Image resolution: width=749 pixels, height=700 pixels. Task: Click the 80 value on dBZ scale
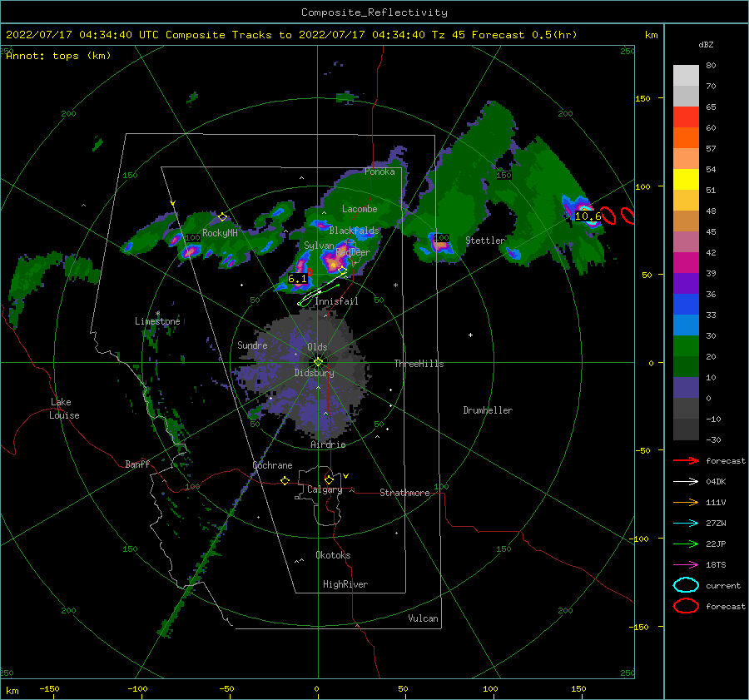[711, 66]
